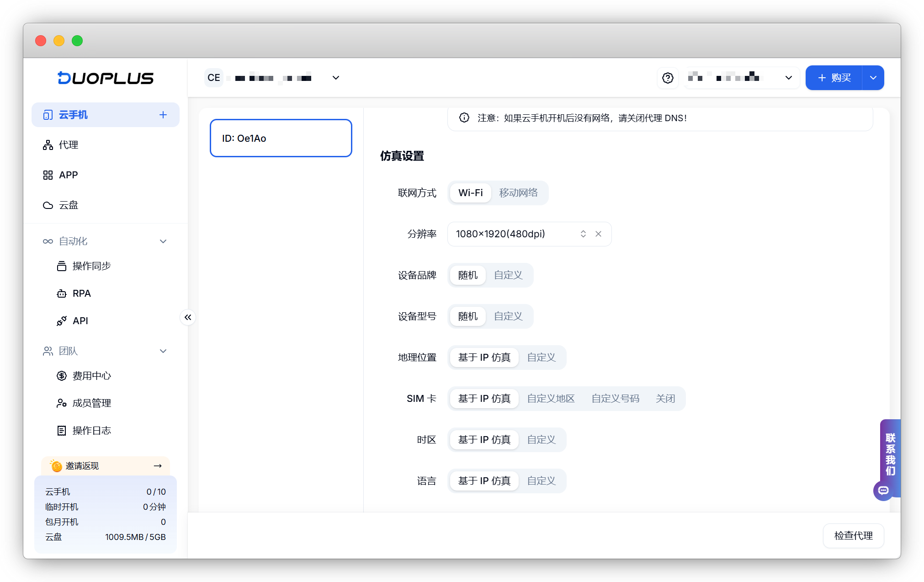Click the RPA robot icon
This screenshot has height=582, width=924.
(x=62, y=294)
